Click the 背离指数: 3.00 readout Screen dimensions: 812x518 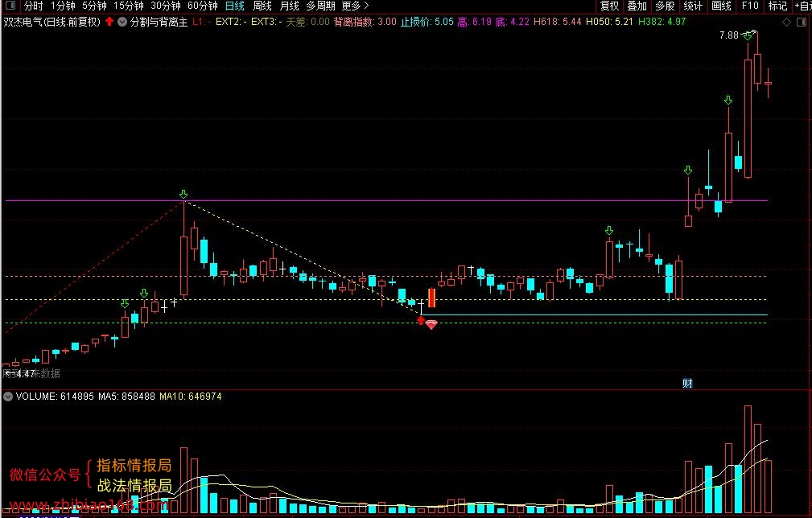[x=365, y=22]
